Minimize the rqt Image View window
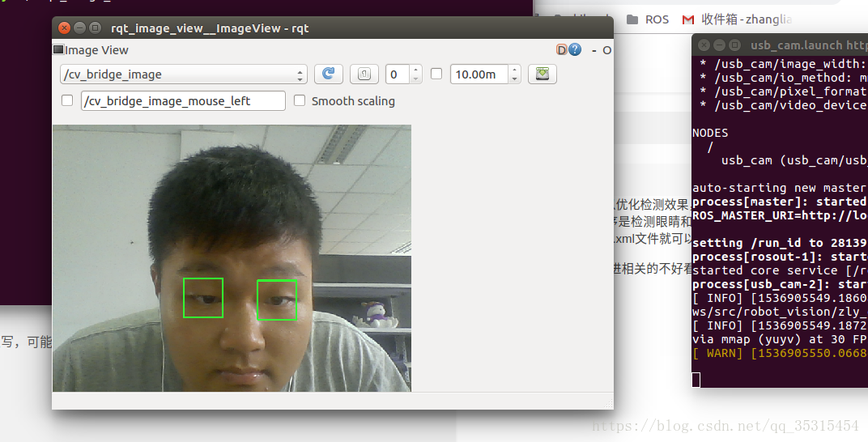The width and height of the screenshot is (868, 442). click(79, 28)
